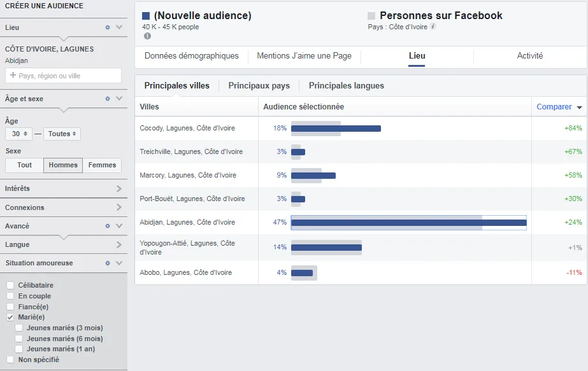Select the Lieu tab
This screenshot has height=371, width=588.
(417, 56)
